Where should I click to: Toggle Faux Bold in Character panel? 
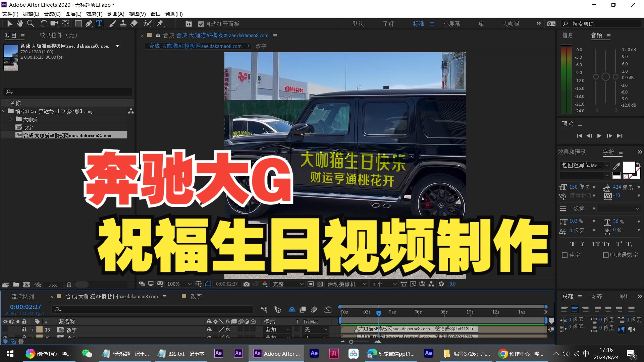pos(573,244)
